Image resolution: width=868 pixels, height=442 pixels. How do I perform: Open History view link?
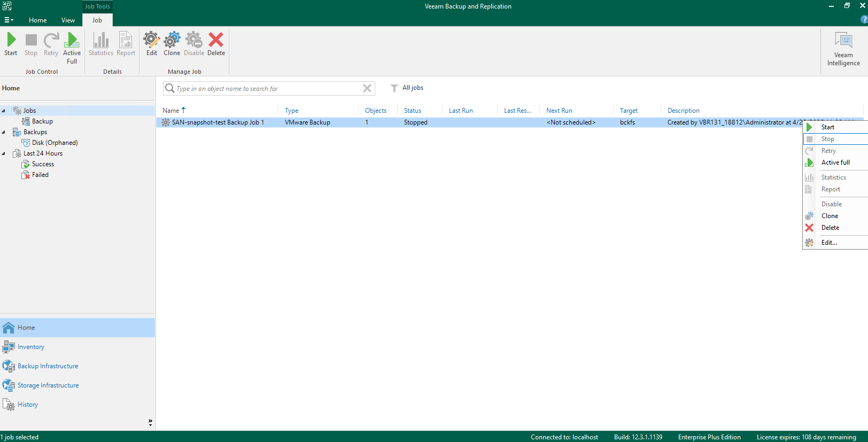tap(28, 405)
